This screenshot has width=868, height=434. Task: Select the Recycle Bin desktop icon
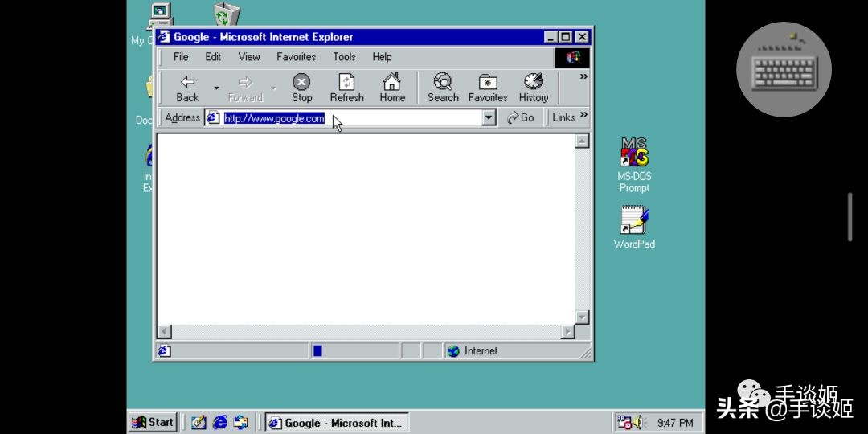227,14
